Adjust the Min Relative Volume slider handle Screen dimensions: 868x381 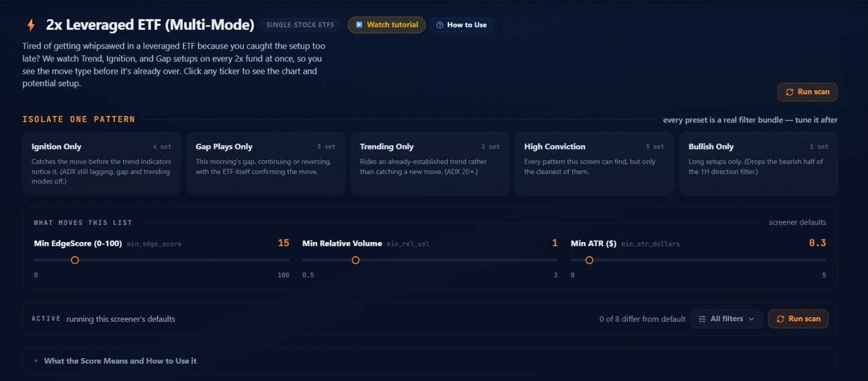(x=355, y=260)
